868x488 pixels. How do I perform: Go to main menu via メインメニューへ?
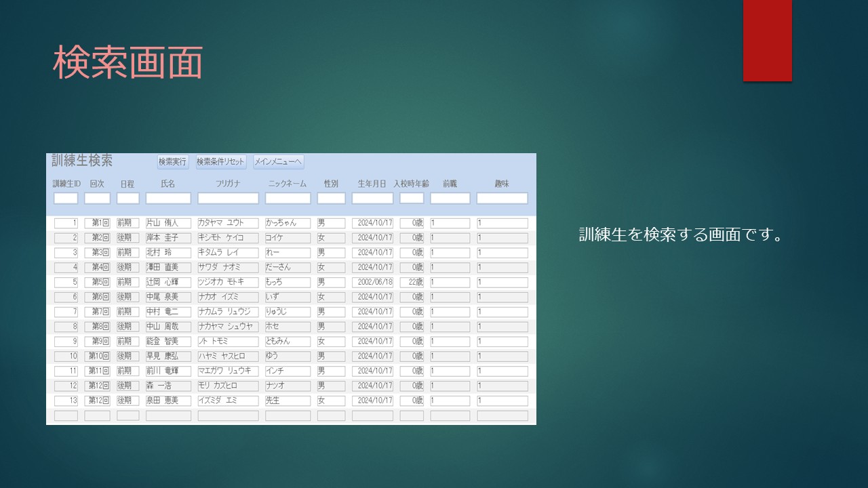click(x=278, y=162)
